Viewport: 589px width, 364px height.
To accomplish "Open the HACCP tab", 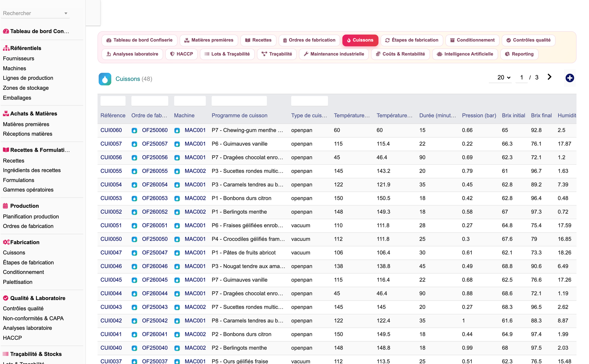I will point(182,54).
